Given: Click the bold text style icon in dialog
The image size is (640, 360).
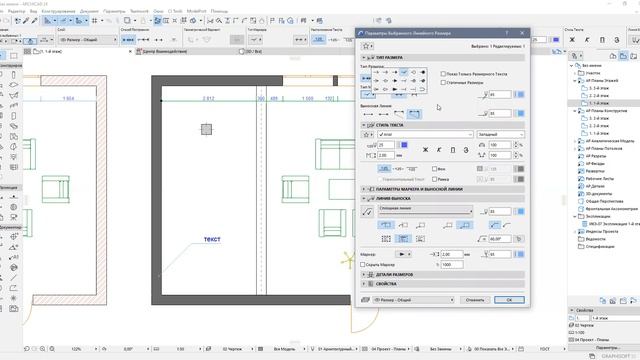Looking at the screenshot, I should pos(425,150).
